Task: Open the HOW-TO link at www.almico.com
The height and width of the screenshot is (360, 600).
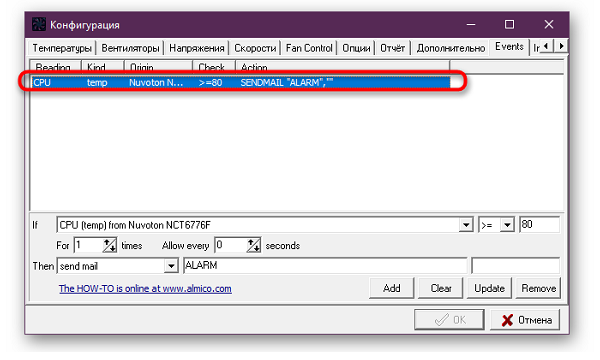Action: [x=145, y=288]
